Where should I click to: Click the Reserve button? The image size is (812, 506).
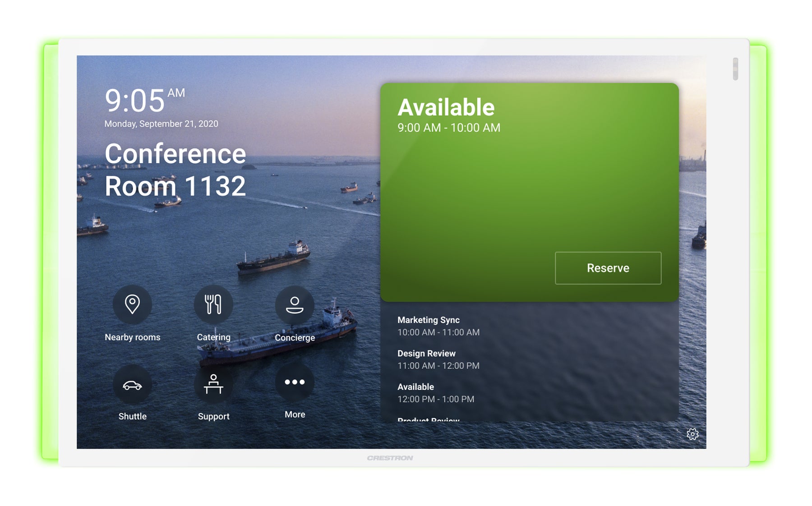point(608,268)
